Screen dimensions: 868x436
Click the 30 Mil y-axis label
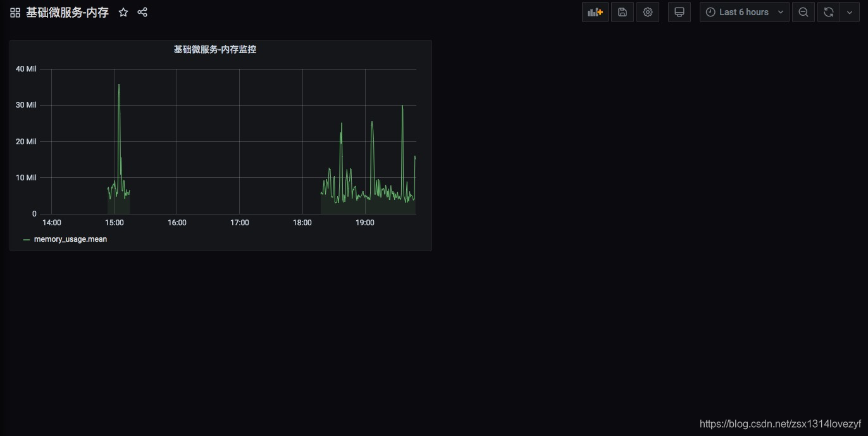pyautogui.click(x=26, y=105)
